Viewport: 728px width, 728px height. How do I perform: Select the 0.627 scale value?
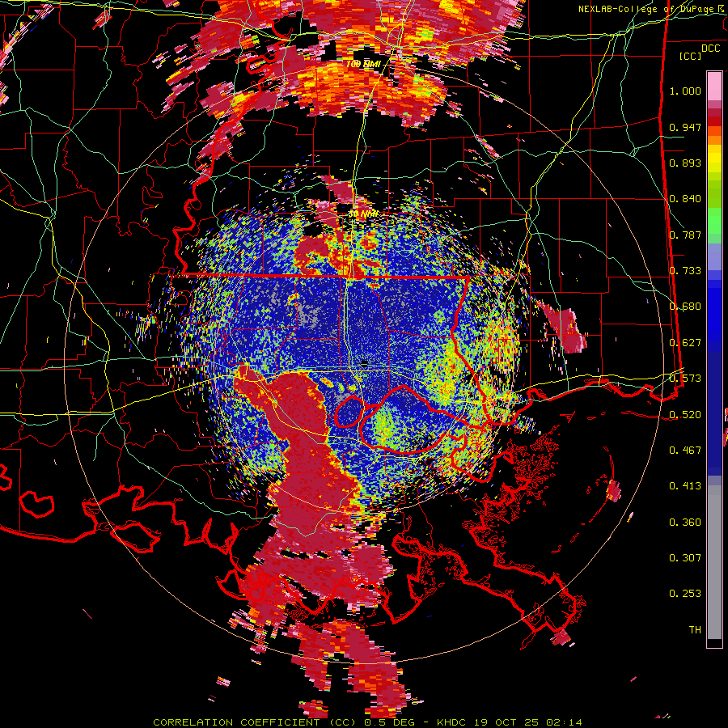685,343
